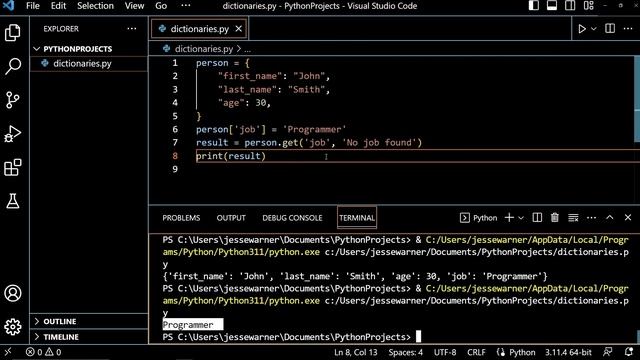The width and height of the screenshot is (640, 360).
Task: Click the line number 7 in gutter
Action: [x=175, y=142]
